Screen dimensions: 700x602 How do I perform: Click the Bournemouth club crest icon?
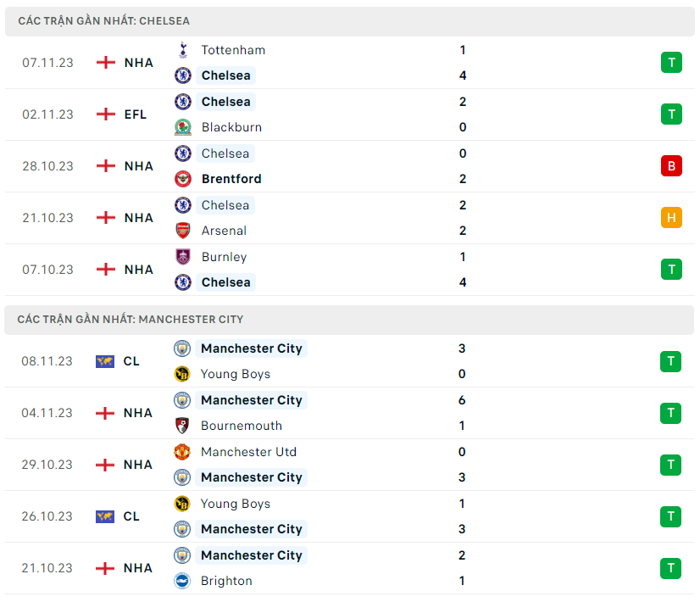pyautogui.click(x=181, y=426)
